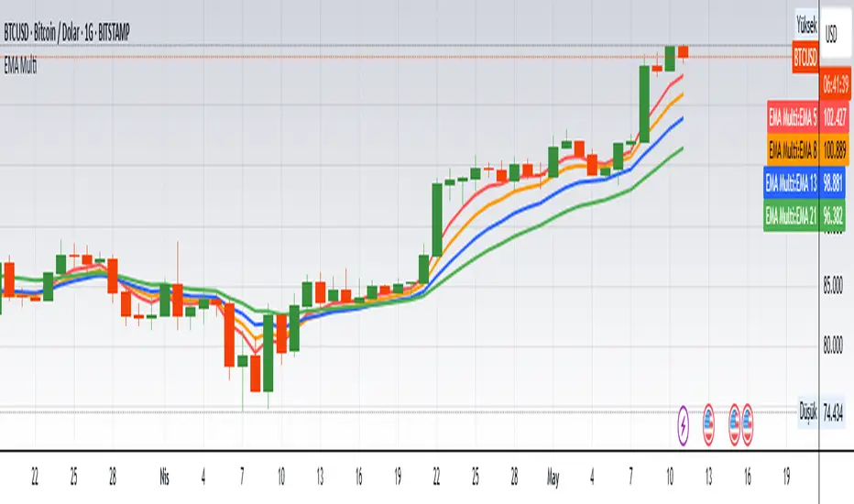Open the lone US flag event marker above date 13
Image resolution: width=854 pixels, height=504 pixels.
pyautogui.click(x=708, y=424)
